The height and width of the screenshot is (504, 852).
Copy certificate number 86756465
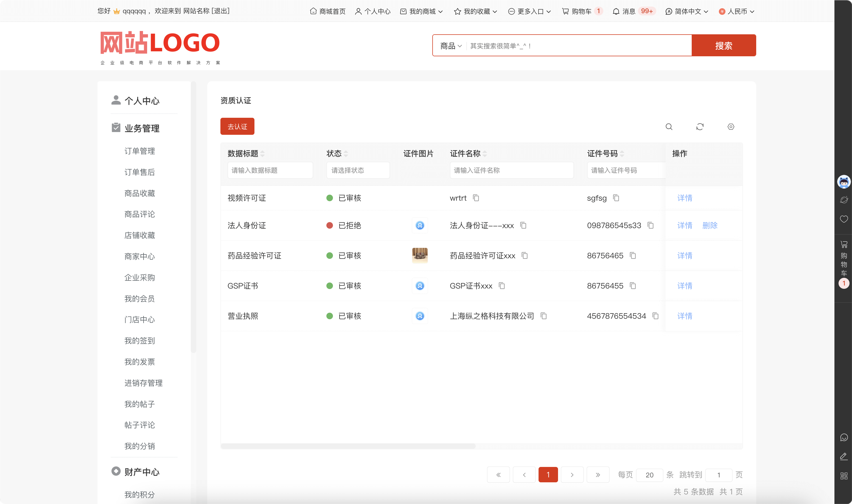tap(633, 255)
